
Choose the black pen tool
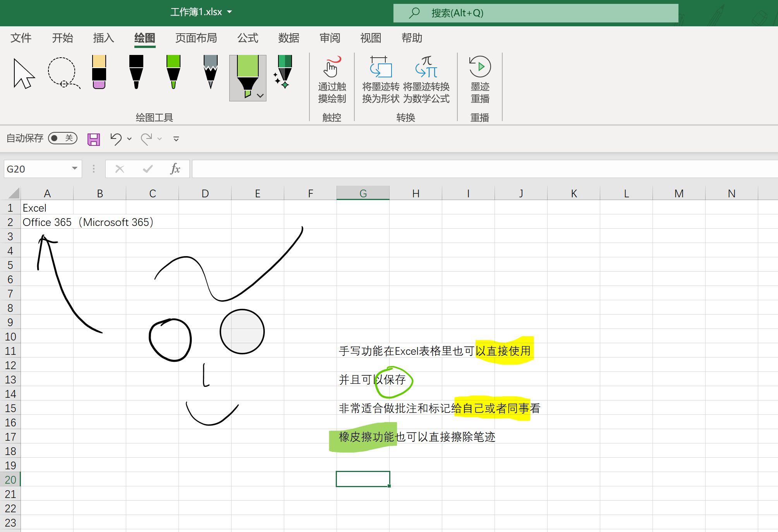[x=136, y=72]
